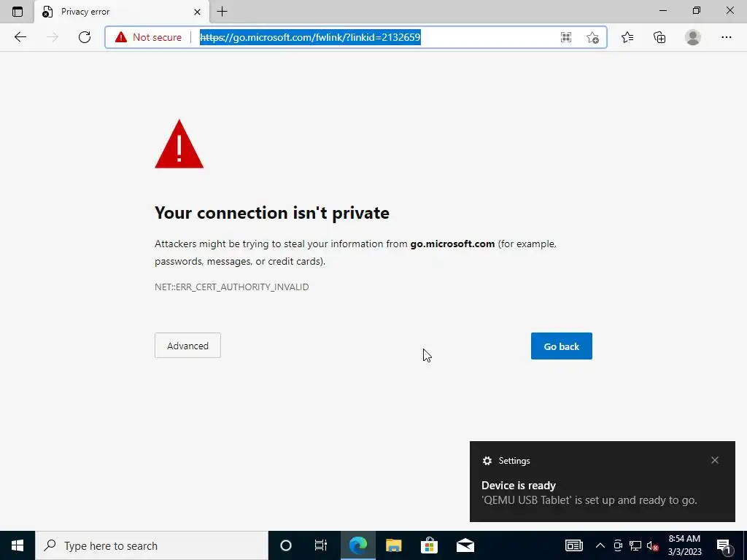This screenshot has height=560, width=747.
Task: Create QR code for this page icon
Action: [566, 37]
